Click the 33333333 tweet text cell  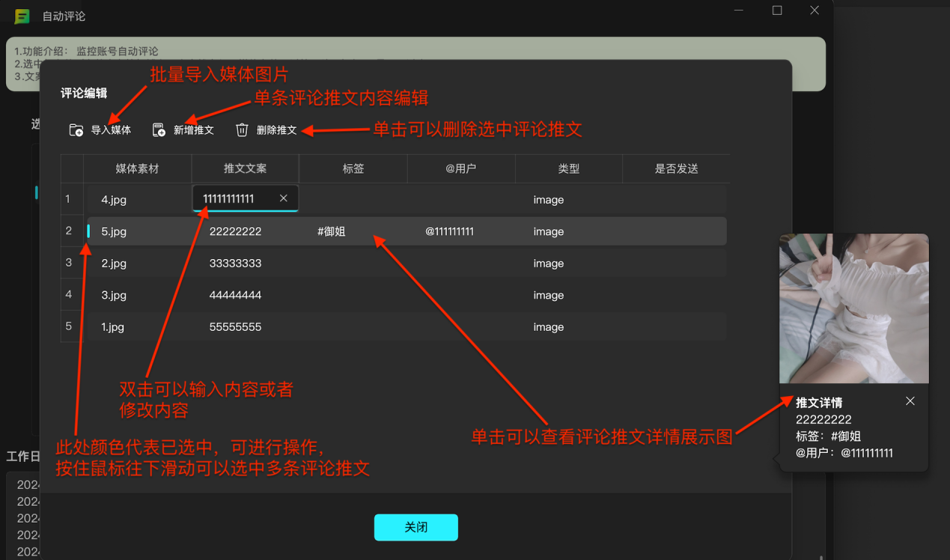235,264
